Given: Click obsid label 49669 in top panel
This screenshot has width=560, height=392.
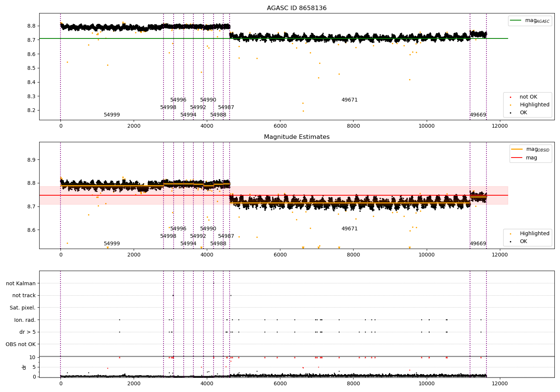Looking at the screenshot, I should click(x=478, y=115).
